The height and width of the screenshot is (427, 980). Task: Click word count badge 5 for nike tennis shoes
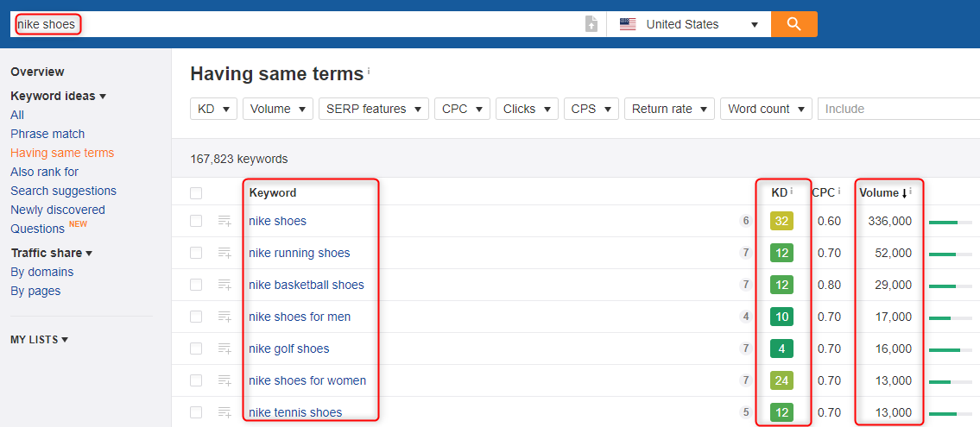(x=745, y=412)
